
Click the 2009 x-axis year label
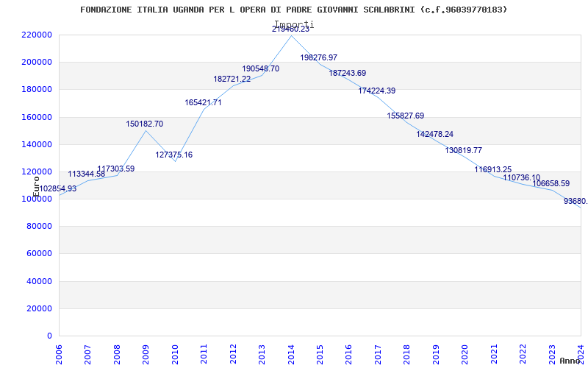point(146,354)
